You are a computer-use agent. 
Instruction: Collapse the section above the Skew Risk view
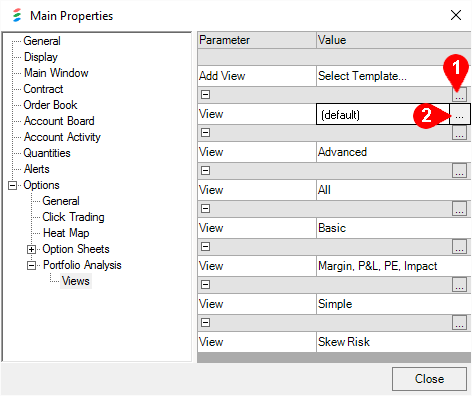click(x=206, y=323)
